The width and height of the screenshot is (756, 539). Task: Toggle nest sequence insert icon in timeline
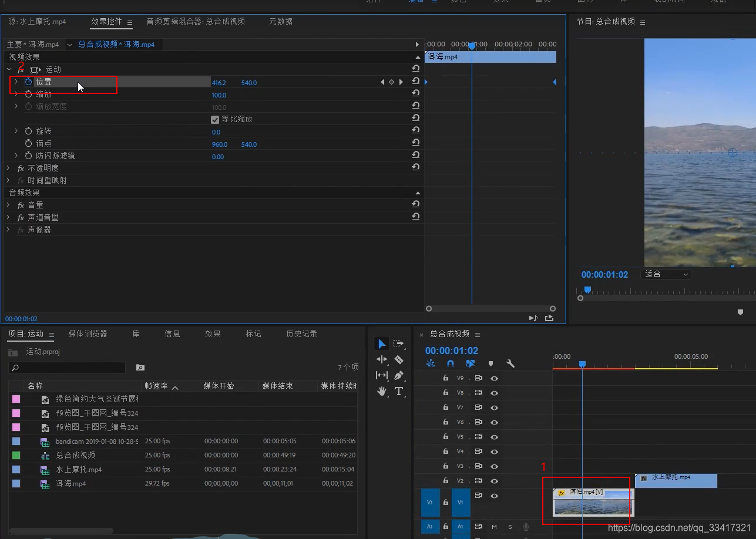point(431,363)
